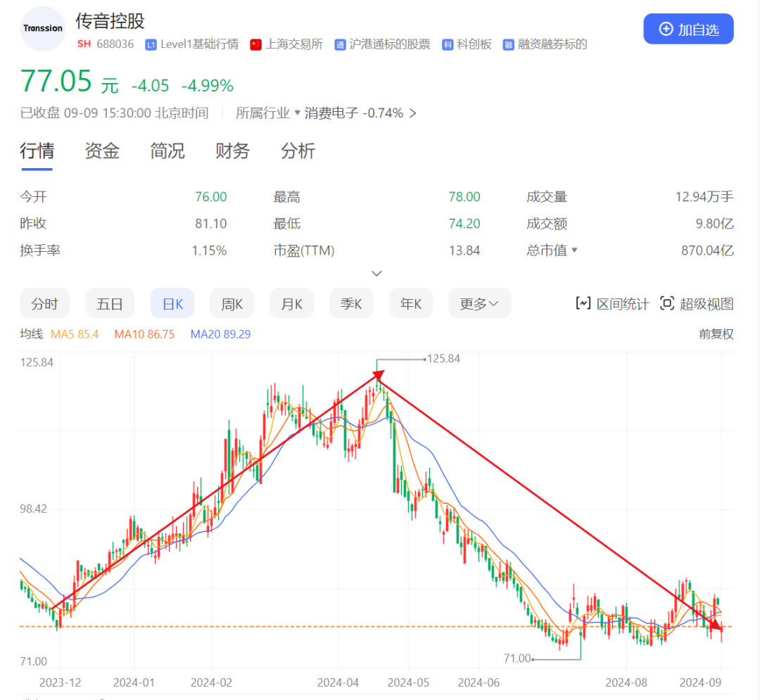Click the stock code 688036
The image size is (760, 700).
click(115, 44)
